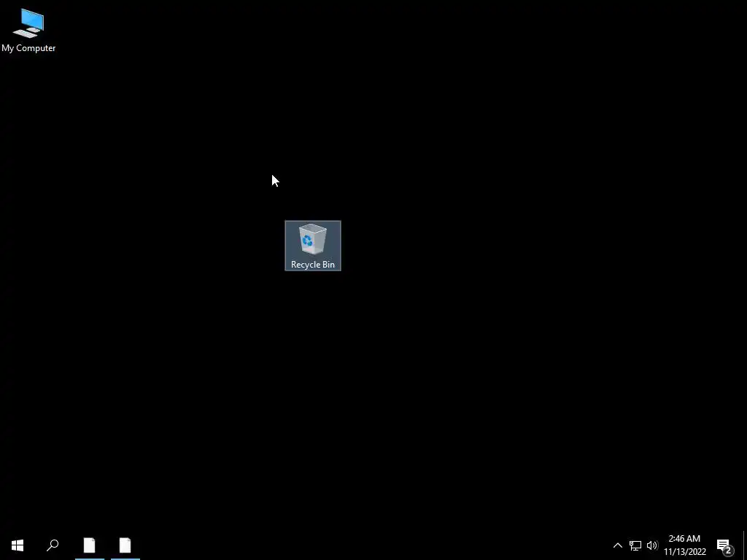Show hidden system tray icons
This screenshot has height=560, width=747.
(617, 545)
